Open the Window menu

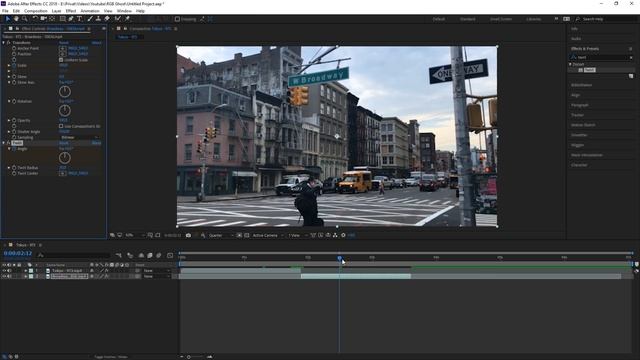(124, 11)
